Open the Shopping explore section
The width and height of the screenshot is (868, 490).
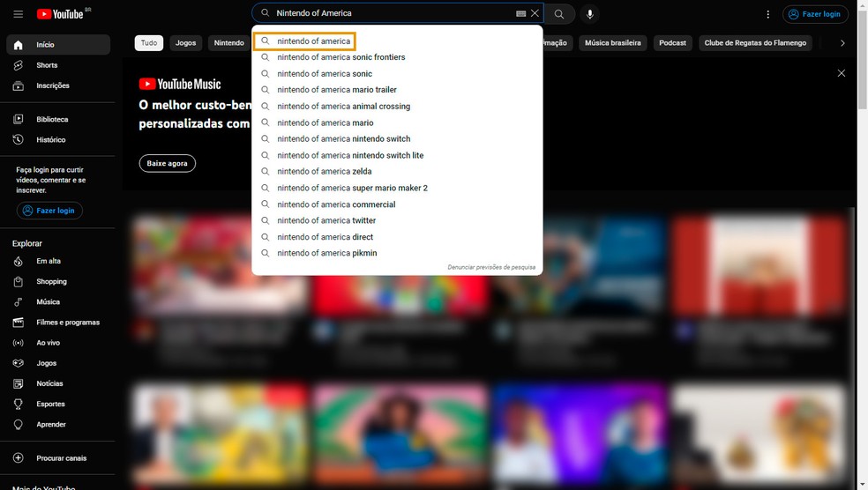pos(58,281)
